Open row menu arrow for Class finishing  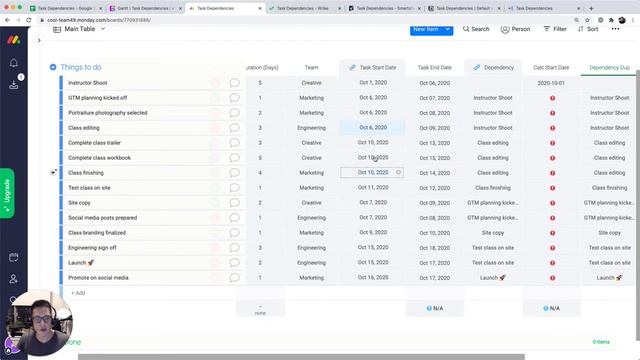click(53, 172)
